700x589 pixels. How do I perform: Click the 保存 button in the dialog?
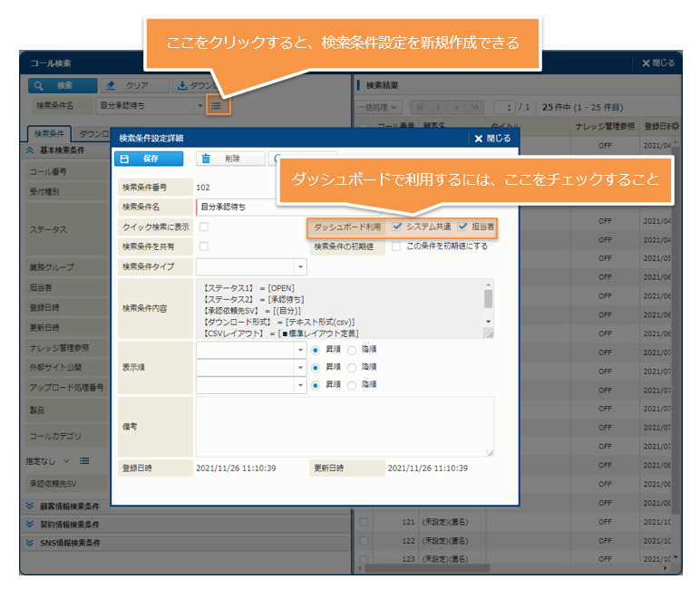point(150,159)
